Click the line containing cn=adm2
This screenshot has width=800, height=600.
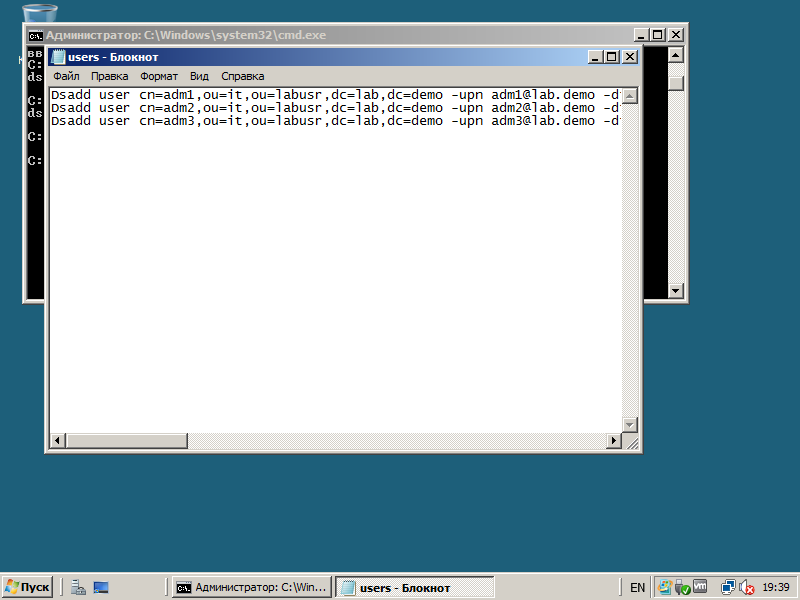coord(335,108)
